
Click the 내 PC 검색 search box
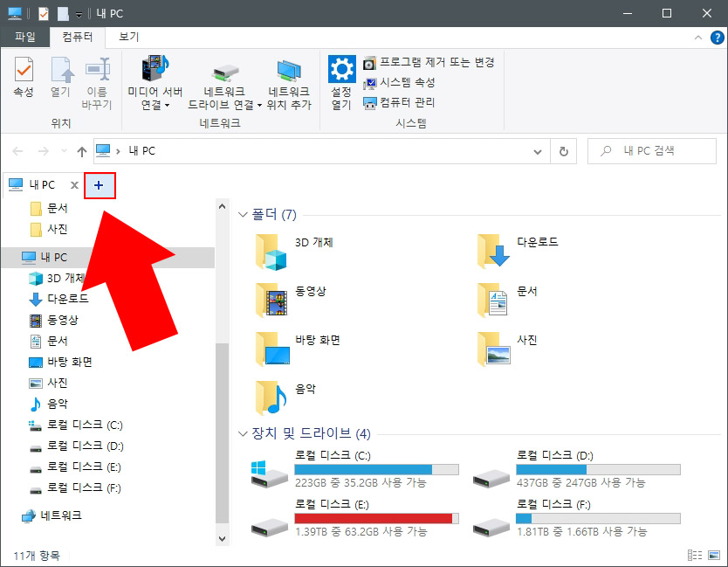(x=652, y=151)
